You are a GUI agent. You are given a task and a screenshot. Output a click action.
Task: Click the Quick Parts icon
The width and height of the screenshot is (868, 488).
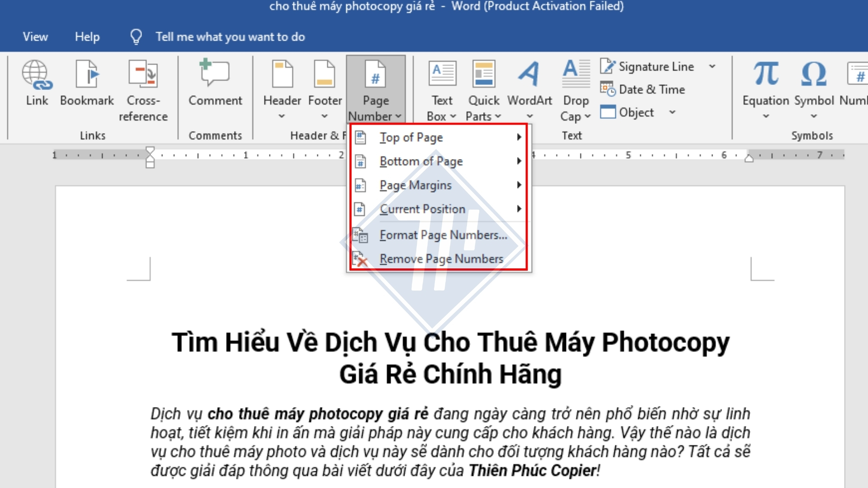pos(484,74)
